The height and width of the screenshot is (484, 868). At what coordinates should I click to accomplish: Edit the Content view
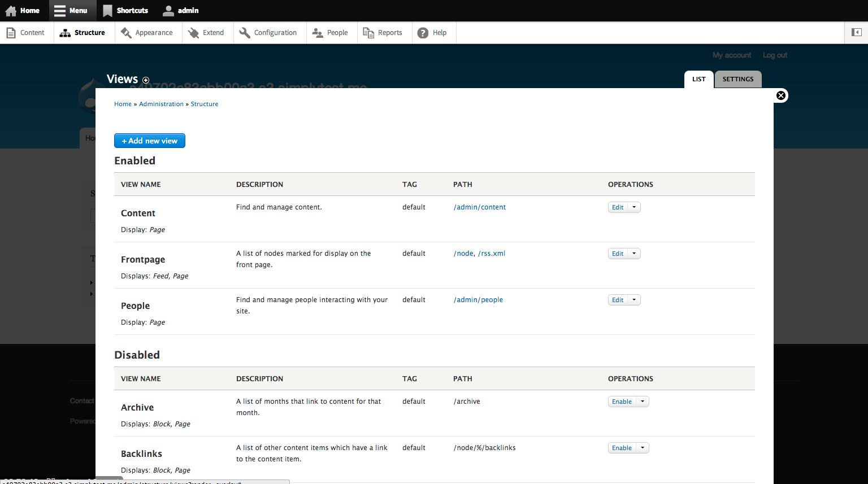click(618, 207)
